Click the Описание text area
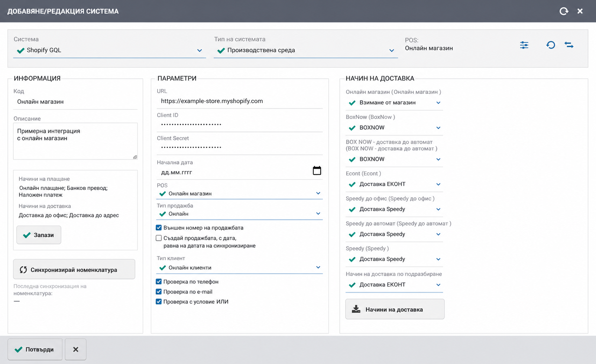This screenshot has width=596, height=364. 75,141
